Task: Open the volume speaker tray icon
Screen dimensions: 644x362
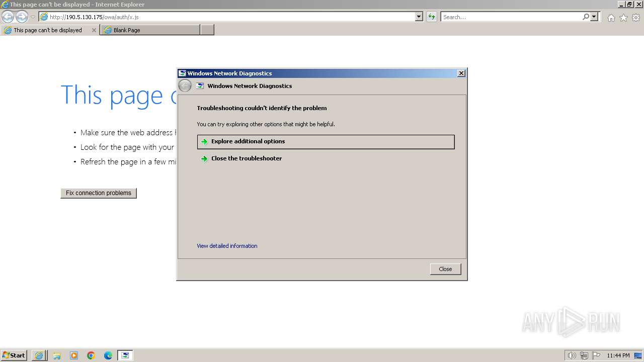Action: click(x=572, y=355)
